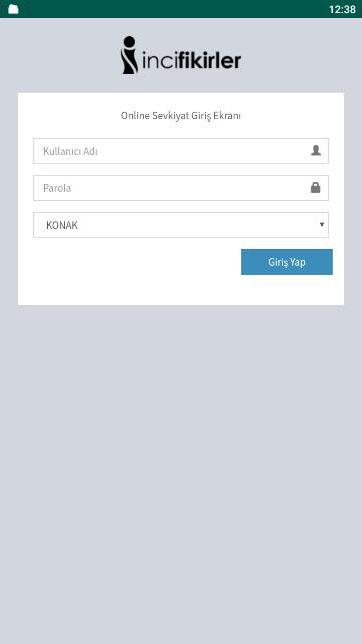Submit login with blue Giriş Yap button
The image size is (362, 644).
287,262
